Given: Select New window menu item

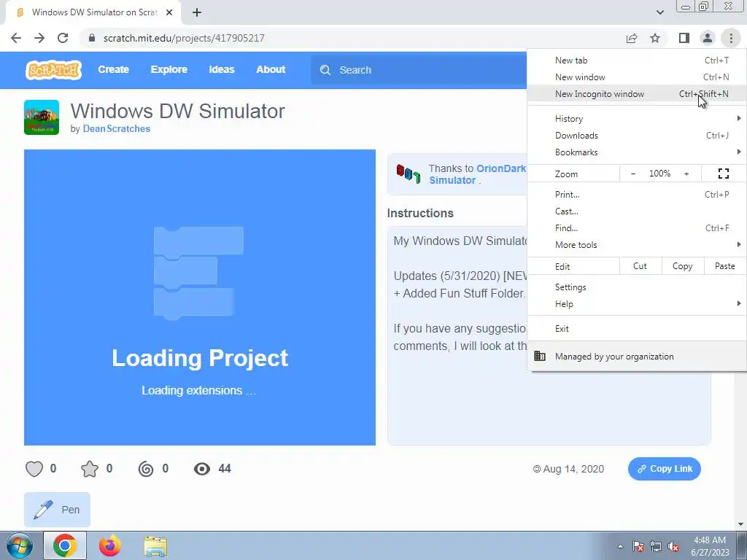Looking at the screenshot, I should click(x=637, y=77).
